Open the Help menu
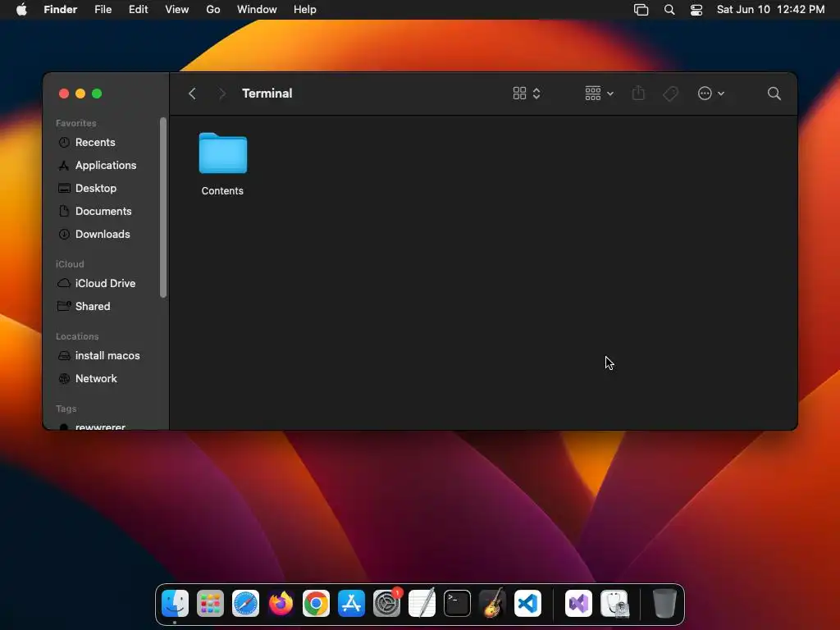The width and height of the screenshot is (840, 630). point(305,10)
